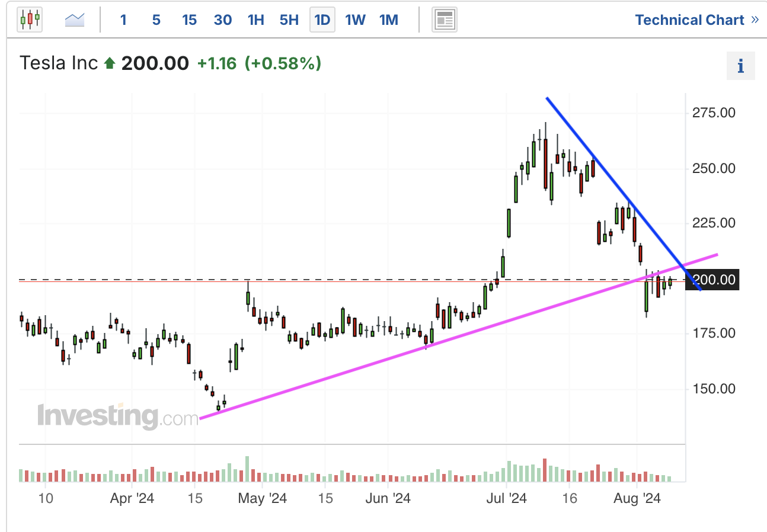Click the +1.16 price change value

coord(217,63)
